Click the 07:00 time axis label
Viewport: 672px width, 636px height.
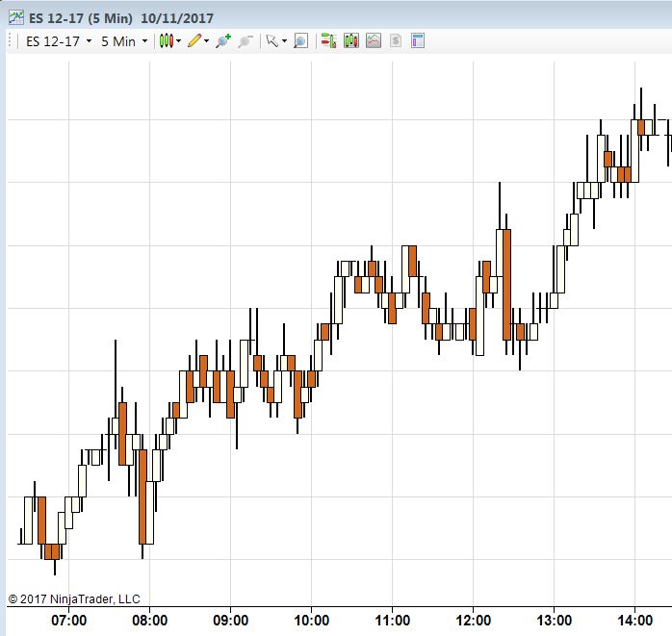tap(68, 621)
